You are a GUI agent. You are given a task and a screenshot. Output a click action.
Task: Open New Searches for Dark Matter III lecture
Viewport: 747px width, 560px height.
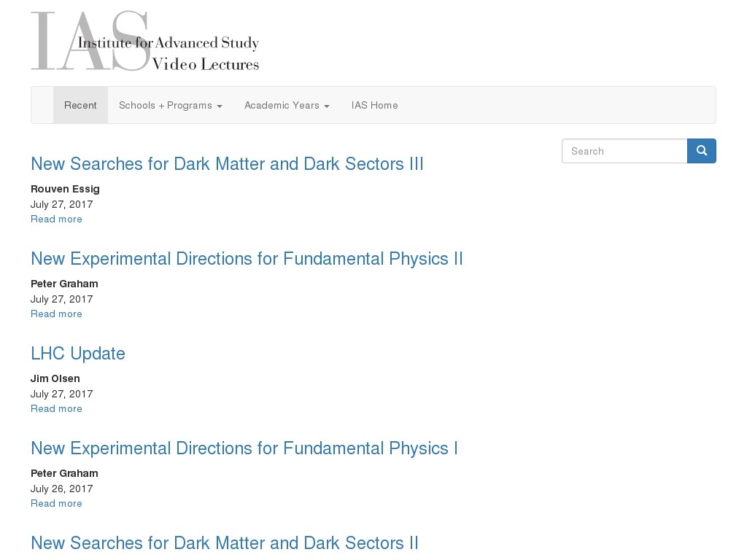pos(227,164)
